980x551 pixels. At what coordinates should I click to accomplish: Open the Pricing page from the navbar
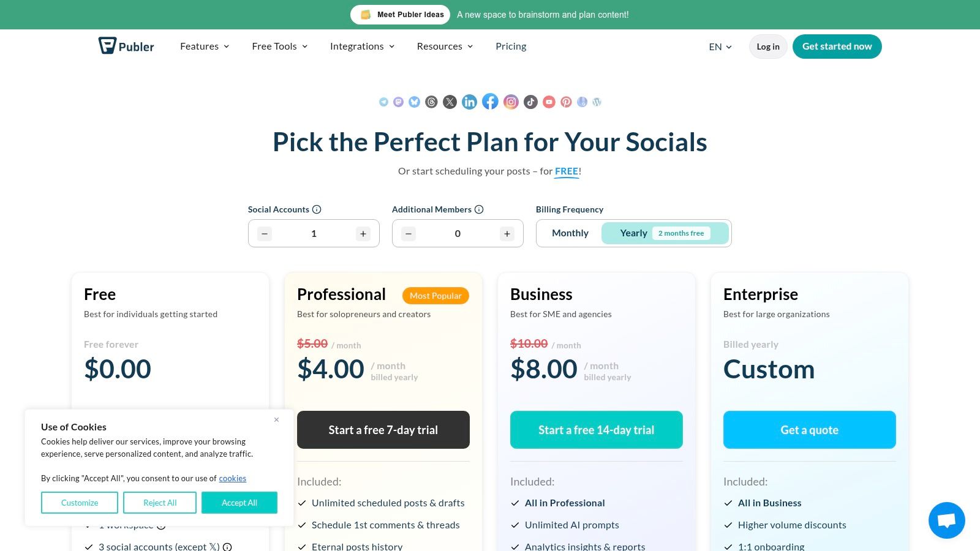[x=511, y=46]
